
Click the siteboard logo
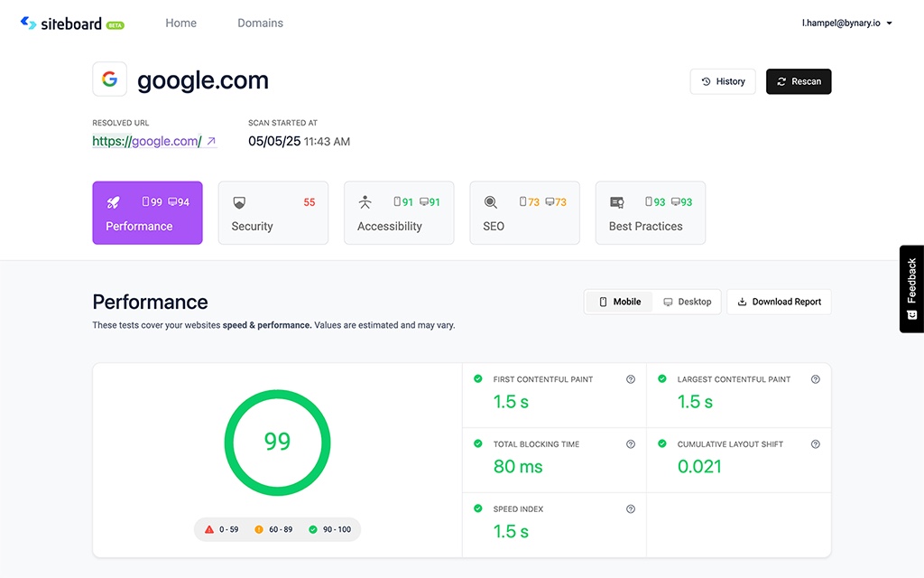tap(61, 23)
